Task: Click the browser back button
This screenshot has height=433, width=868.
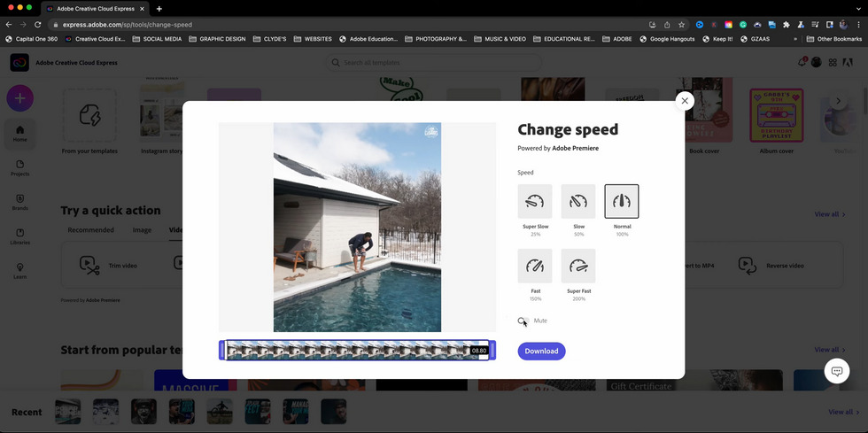Action: [8, 25]
